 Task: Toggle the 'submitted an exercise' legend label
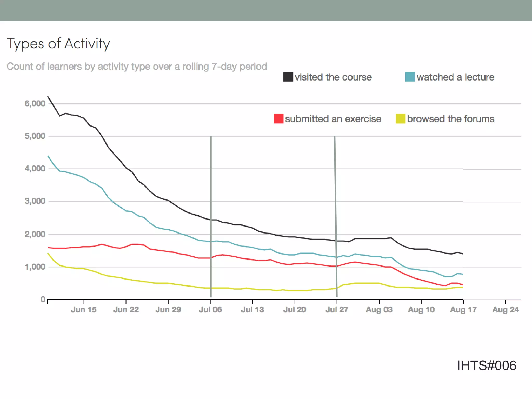[333, 119]
